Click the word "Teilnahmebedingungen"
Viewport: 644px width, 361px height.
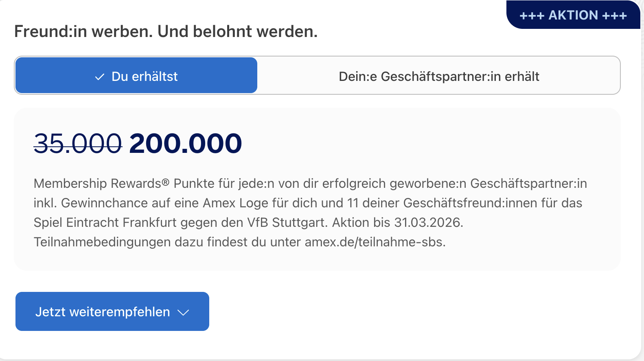point(102,242)
